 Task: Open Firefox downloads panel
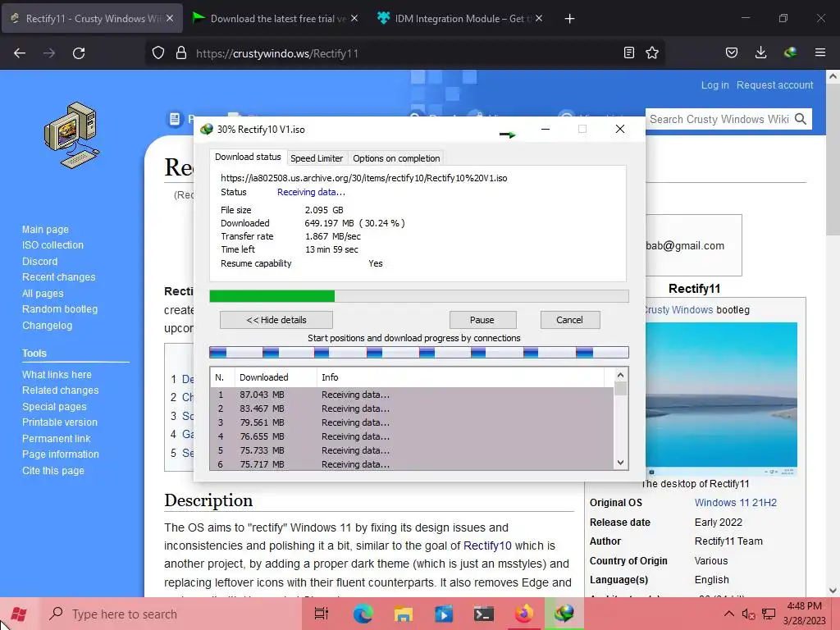[x=760, y=52]
